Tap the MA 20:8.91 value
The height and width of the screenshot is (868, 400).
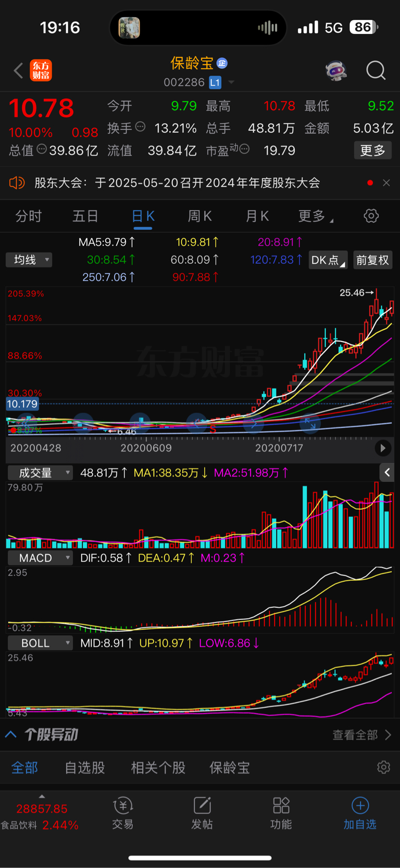pyautogui.click(x=280, y=242)
